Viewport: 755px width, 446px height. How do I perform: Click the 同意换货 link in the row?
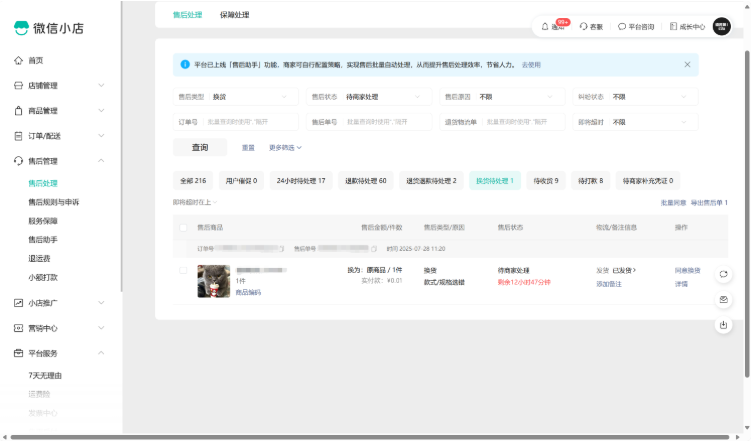687,270
